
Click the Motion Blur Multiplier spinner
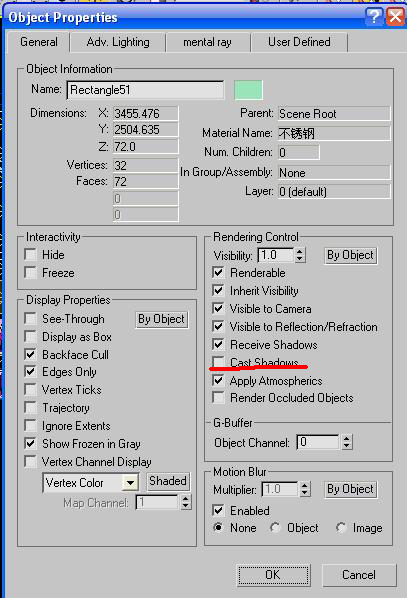click(304, 489)
